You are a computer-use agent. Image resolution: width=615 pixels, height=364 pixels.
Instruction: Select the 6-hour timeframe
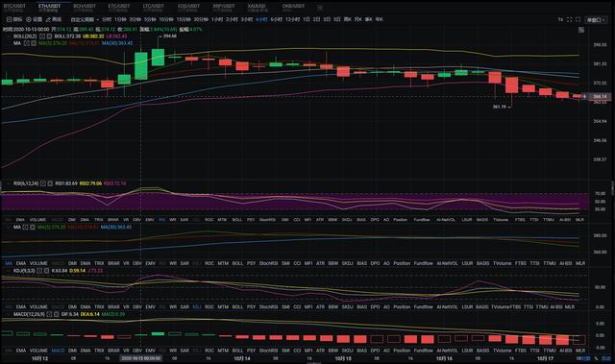(x=277, y=19)
